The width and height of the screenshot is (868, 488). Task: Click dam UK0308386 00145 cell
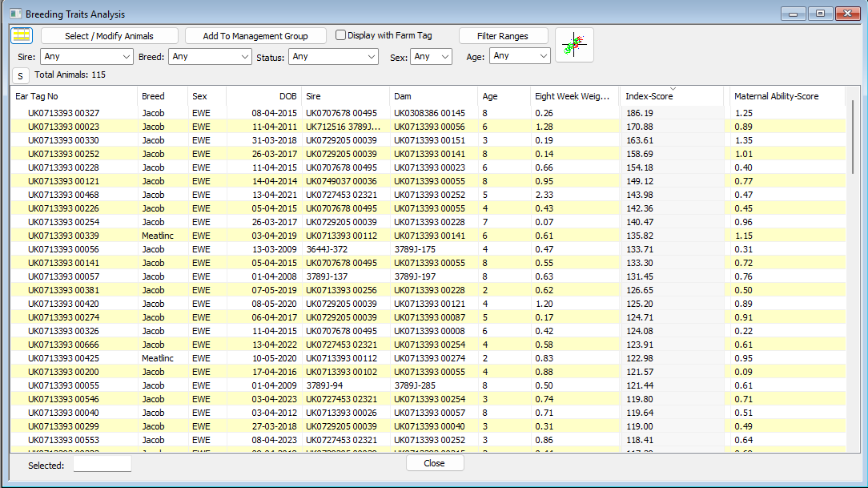[x=429, y=113]
